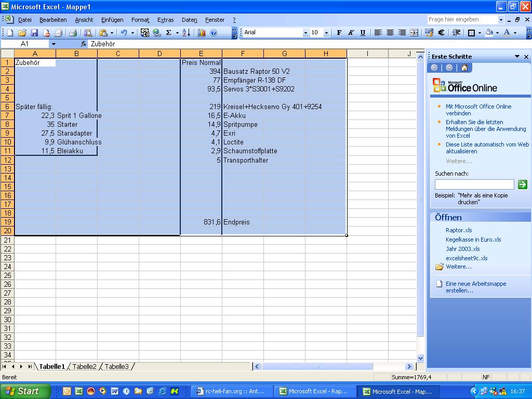Click Eine neue Arbeitsmappe erstellen link
Image resolution: width=532 pixels, height=399 pixels.
(x=476, y=287)
